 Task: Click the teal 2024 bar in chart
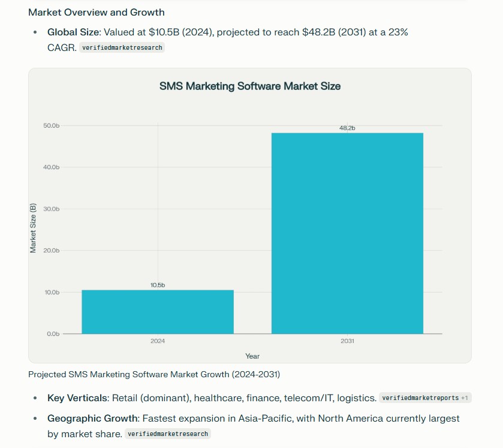(x=158, y=312)
